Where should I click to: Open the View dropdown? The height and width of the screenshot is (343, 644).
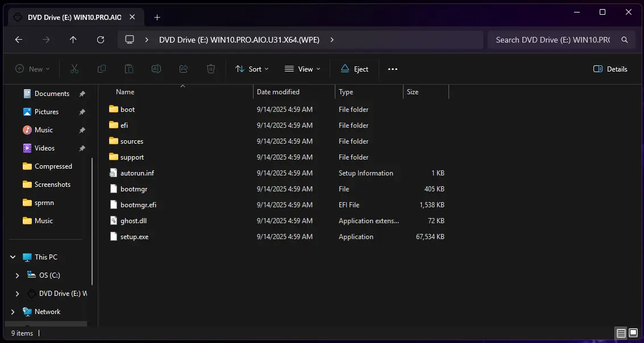(302, 69)
